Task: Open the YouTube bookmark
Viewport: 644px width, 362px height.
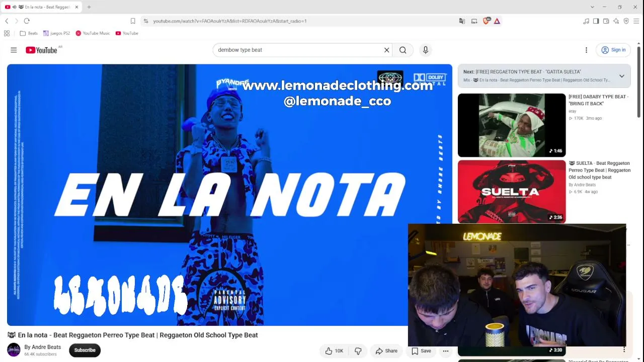Action: tap(127, 33)
